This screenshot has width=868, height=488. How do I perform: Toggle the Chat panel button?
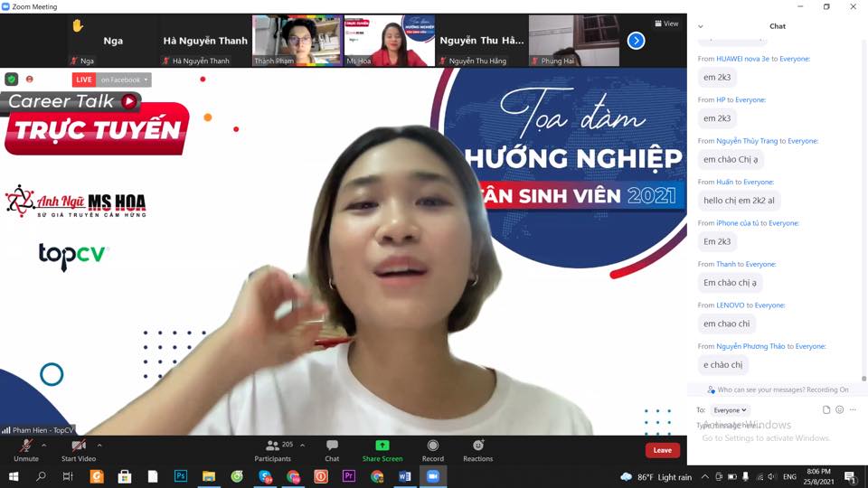pyautogui.click(x=332, y=449)
